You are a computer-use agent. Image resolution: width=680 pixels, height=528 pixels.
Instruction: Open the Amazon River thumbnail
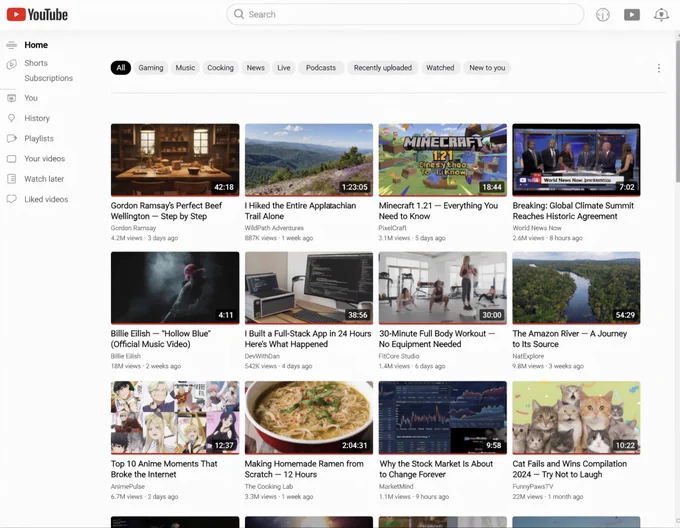coord(576,288)
